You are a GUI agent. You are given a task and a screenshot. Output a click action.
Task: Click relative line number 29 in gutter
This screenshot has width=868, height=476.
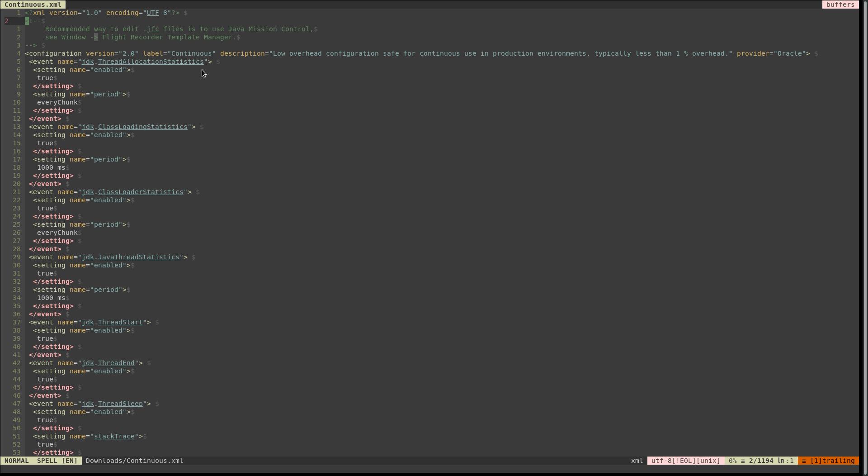pos(17,257)
